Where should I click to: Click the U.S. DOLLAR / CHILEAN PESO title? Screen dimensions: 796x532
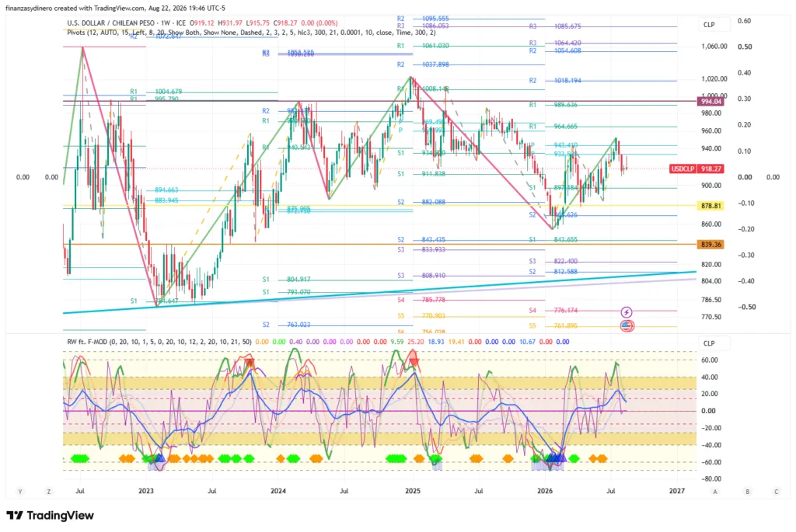tap(111, 23)
